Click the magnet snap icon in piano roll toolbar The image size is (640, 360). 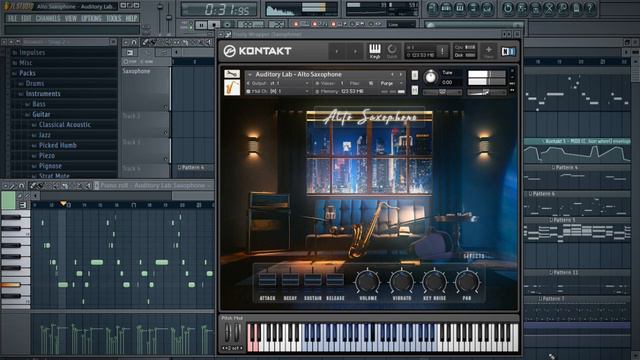[22, 186]
